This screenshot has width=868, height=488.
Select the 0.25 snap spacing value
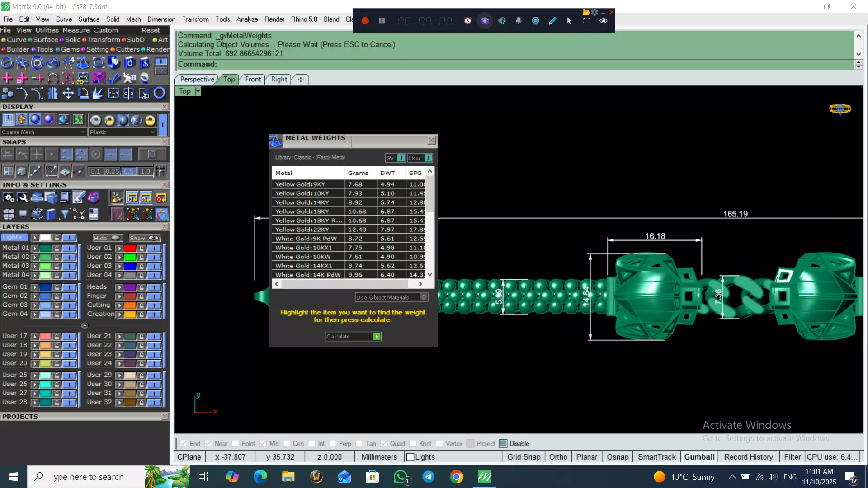click(x=112, y=171)
